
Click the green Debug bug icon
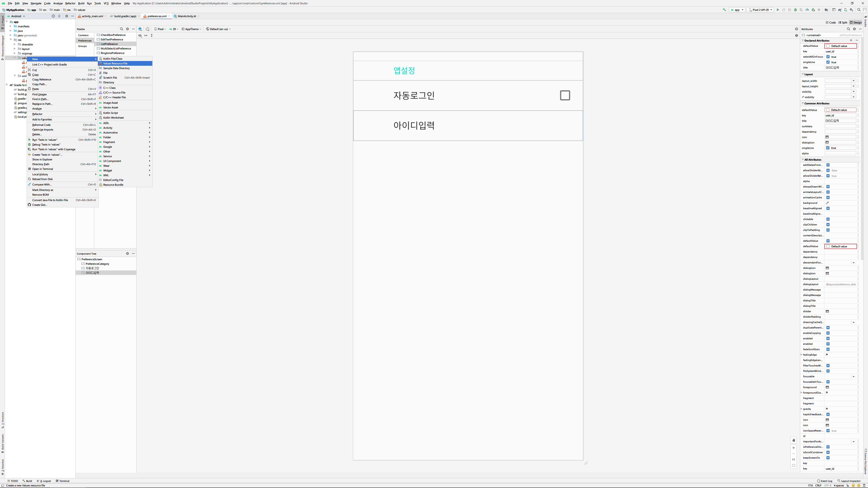pyautogui.click(x=796, y=10)
